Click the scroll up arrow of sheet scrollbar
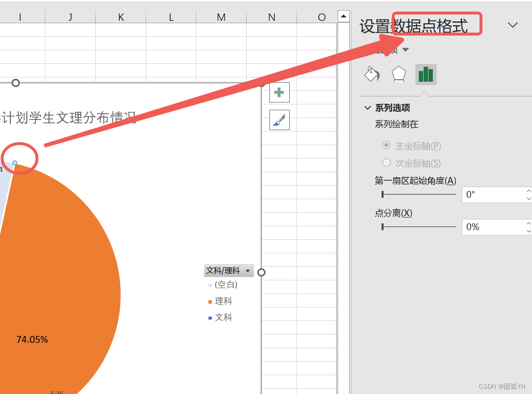This screenshot has height=394, width=532. click(x=344, y=16)
